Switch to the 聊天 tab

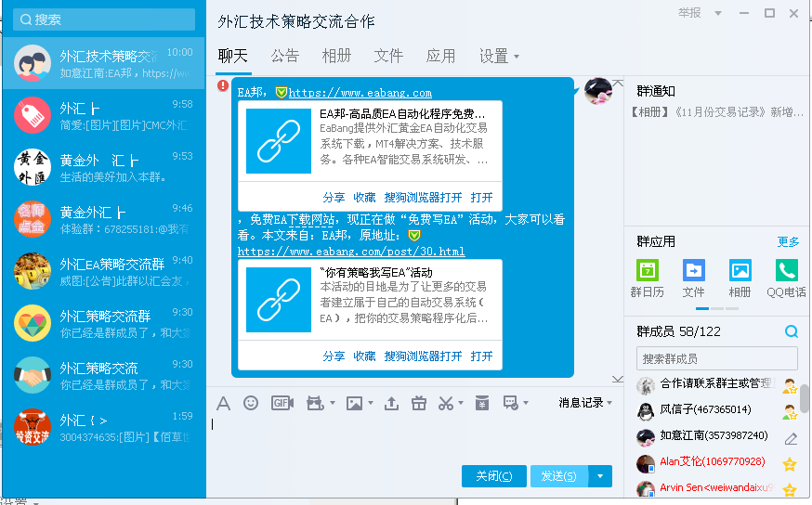[x=233, y=56]
